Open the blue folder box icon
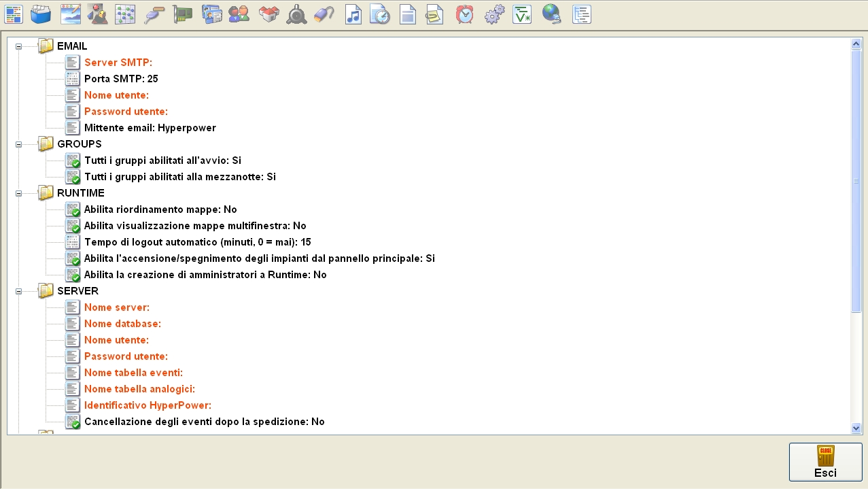The image size is (868, 489). (x=41, y=14)
